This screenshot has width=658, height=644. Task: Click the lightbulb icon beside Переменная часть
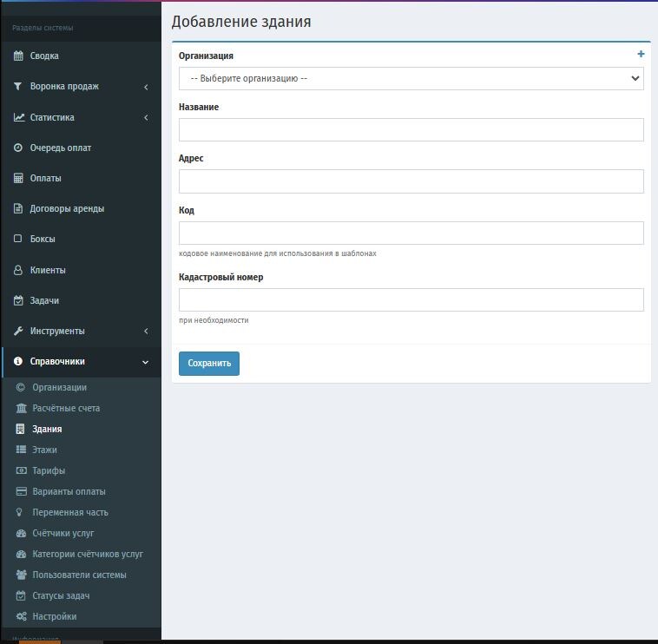[19, 512]
